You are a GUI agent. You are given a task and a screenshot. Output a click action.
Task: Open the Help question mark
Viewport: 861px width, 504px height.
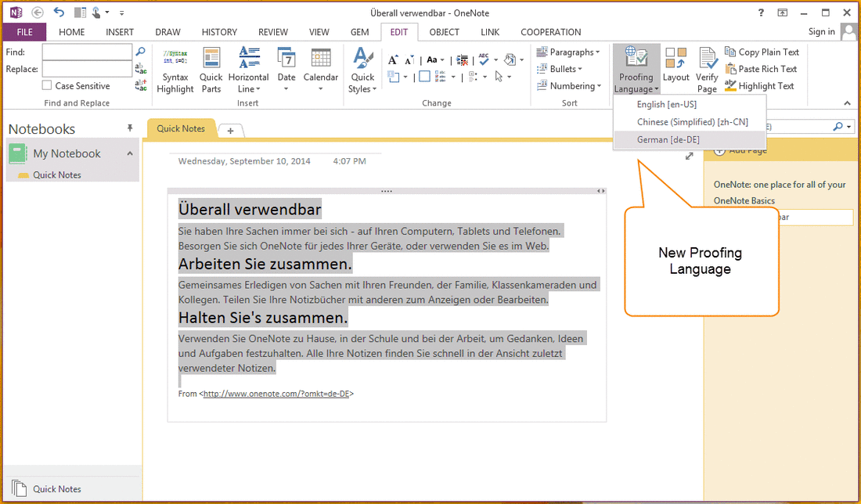point(761,12)
